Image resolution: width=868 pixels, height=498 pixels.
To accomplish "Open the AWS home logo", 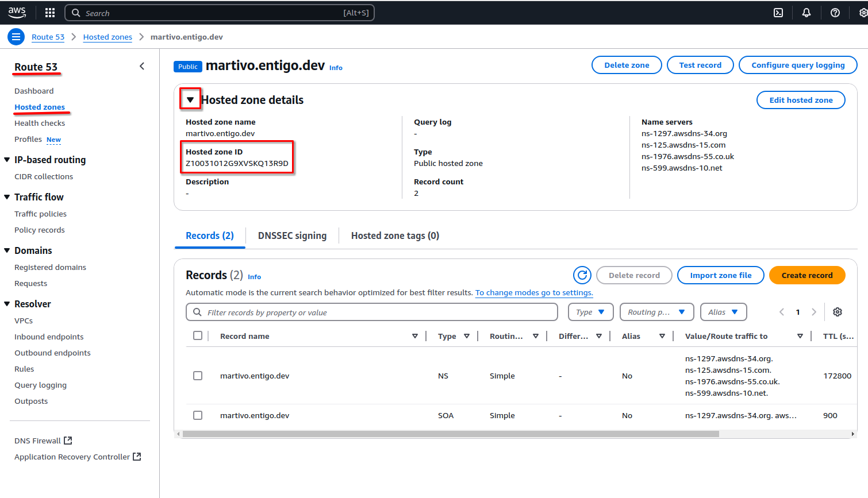I will [x=17, y=12].
